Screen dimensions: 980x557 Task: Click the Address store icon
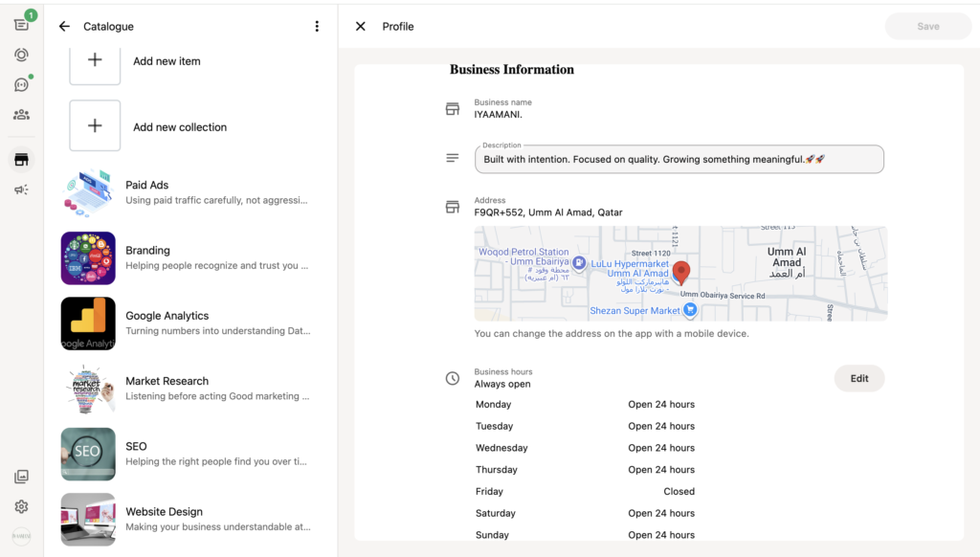click(453, 207)
